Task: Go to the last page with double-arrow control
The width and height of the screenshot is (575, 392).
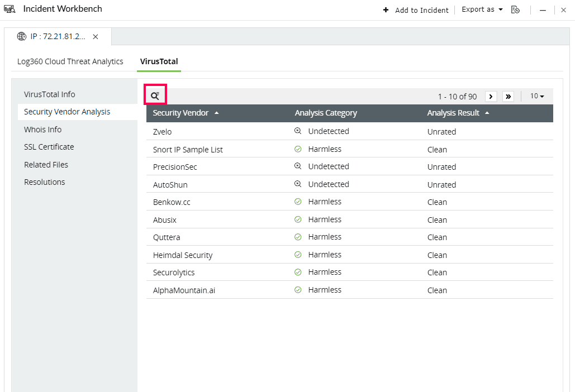Action: [508, 96]
